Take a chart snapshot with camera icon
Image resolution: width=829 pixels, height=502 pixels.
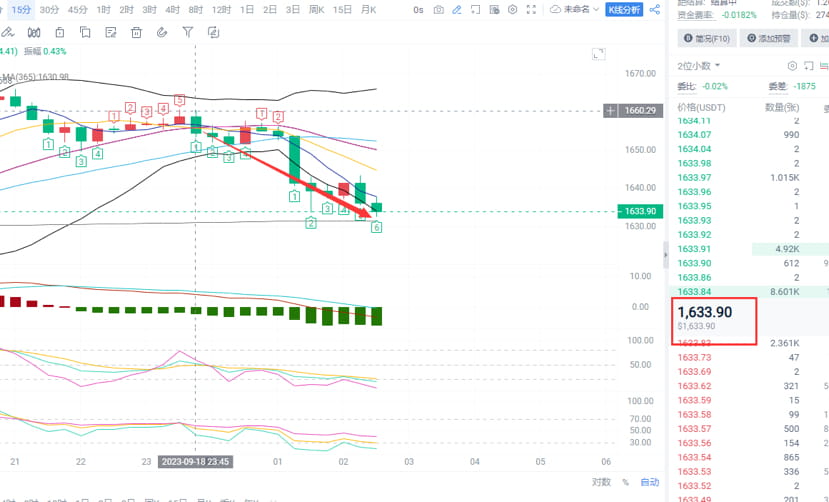[x=438, y=10]
